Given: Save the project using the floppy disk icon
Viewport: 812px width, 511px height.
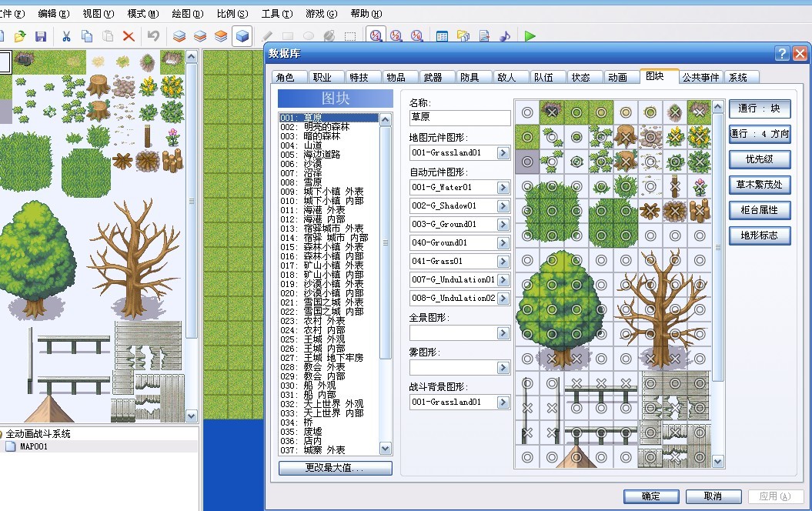Looking at the screenshot, I should (x=41, y=36).
